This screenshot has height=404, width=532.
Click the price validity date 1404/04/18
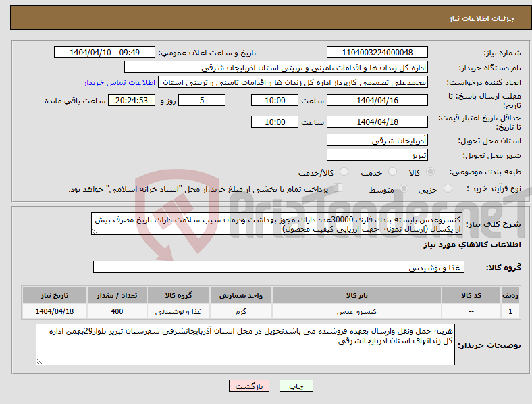click(x=377, y=122)
